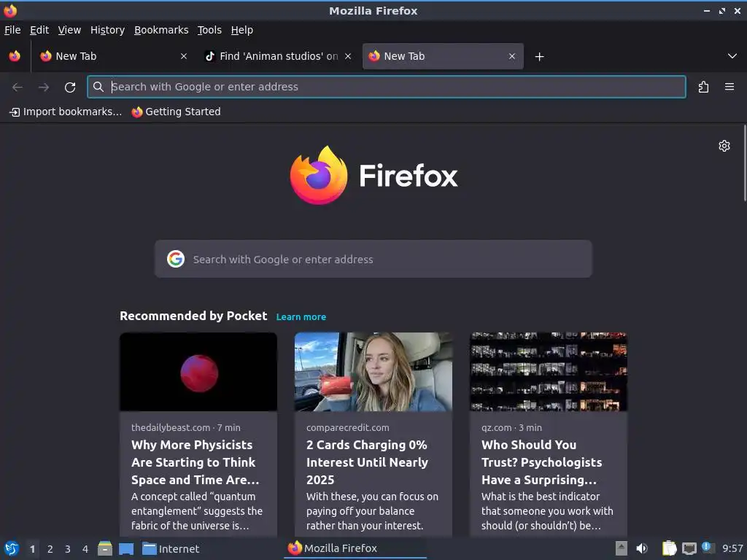Click the Firefox View pinned icon
This screenshot has height=560, width=747.
click(15, 56)
